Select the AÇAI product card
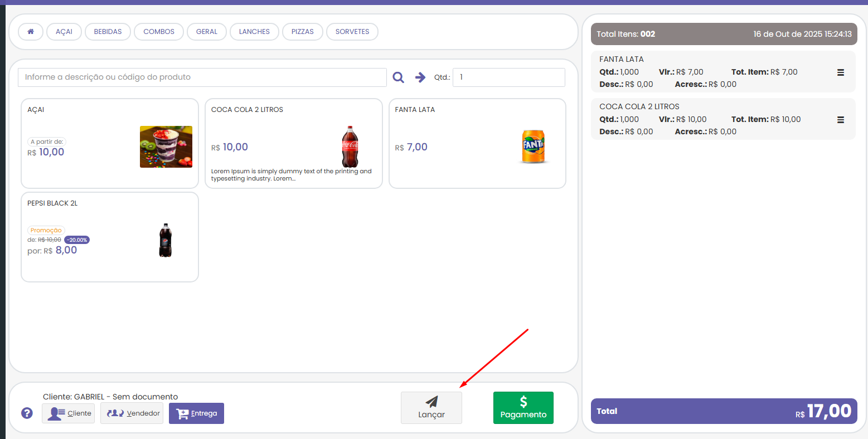This screenshot has width=868, height=439. (x=110, y=144)
